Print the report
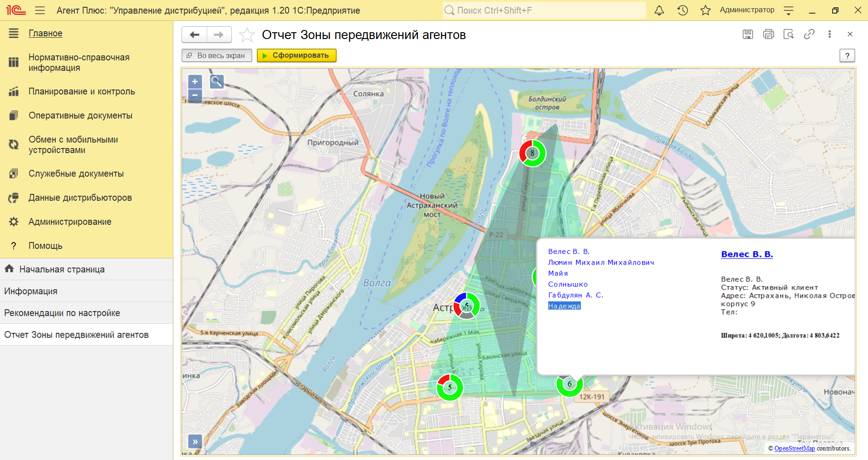The image size is (868, 460). (x=768, y=34)
